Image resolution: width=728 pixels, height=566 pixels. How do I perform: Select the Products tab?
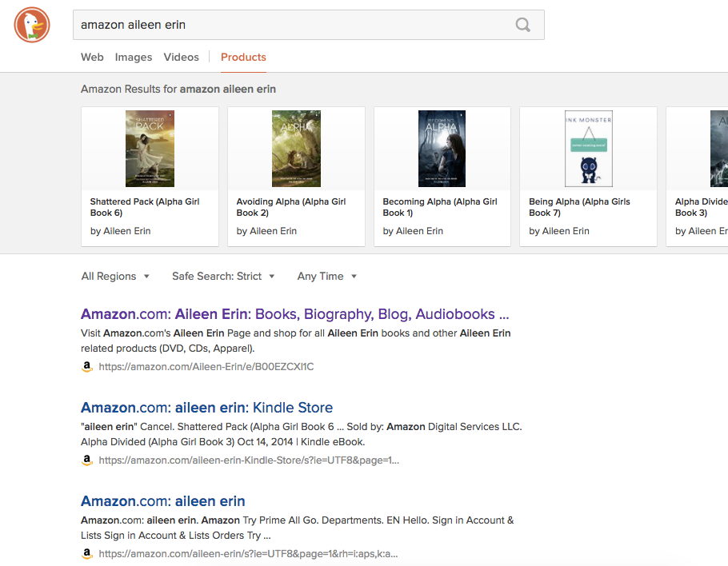coord(243,57)
